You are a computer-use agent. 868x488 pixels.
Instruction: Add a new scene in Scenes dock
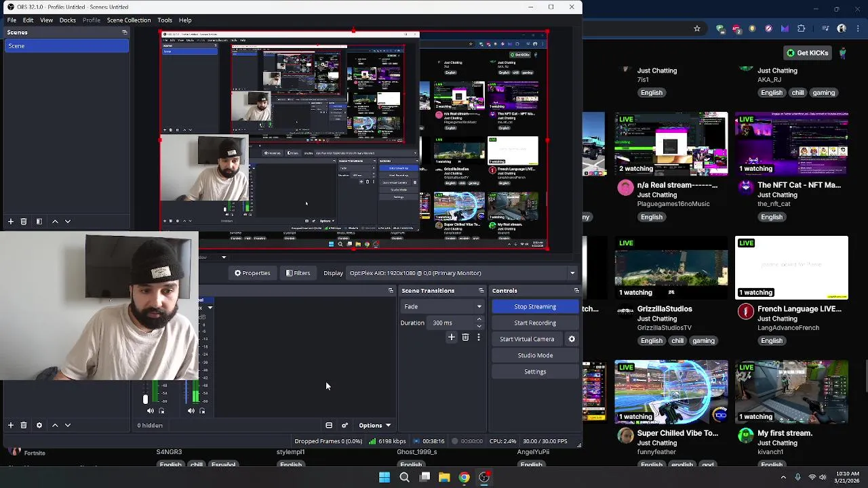pyautogui.click(x=11, y=222)
